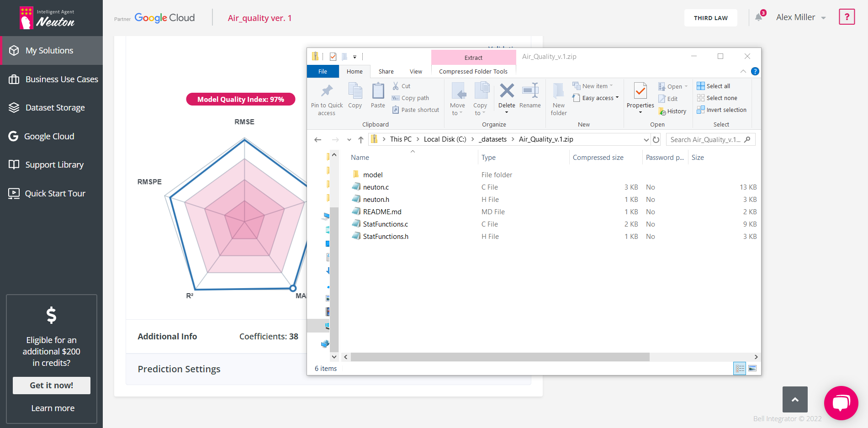Open Customize Quick Access Toolbar dropdown
Screen dimensions: 868x428
[355, 57]
